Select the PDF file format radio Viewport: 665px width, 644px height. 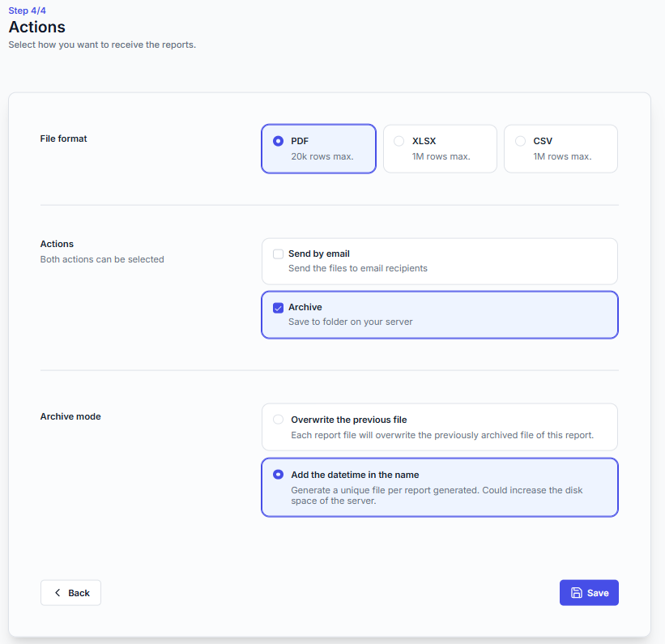(279, 141)
